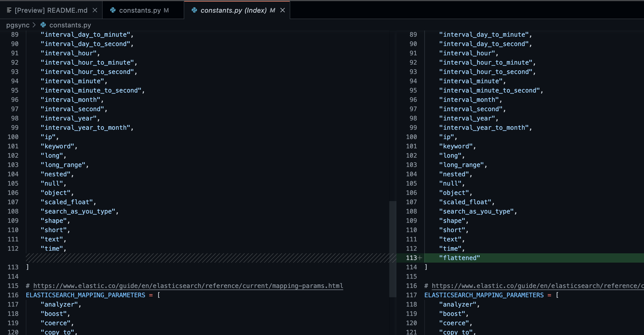
Task: Open the elastic.co mapping-params link in left pane
Action: pyautogui.click(x=188, y=286)
